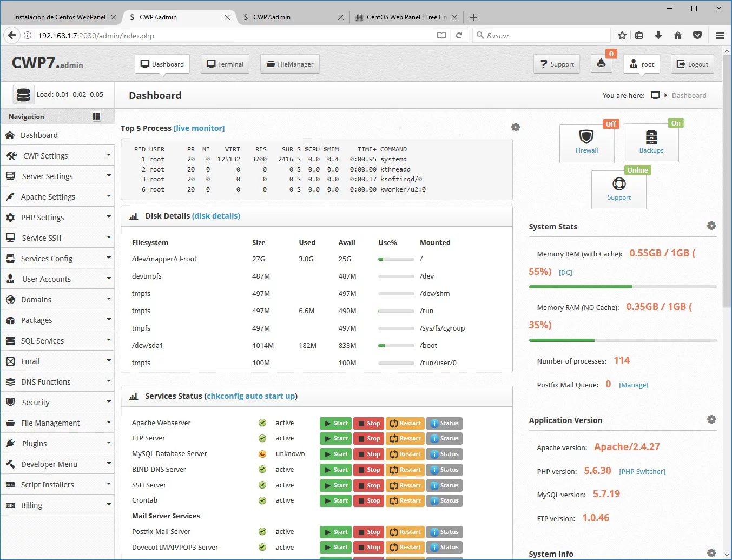Collapse navigation with the sidebar toggle icon
The width and height of the screenshot is (732, 560).
[96, 116]
